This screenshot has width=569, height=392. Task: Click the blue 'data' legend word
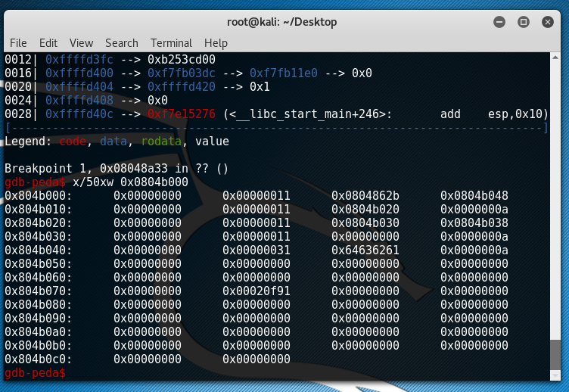tap(113, 142)
